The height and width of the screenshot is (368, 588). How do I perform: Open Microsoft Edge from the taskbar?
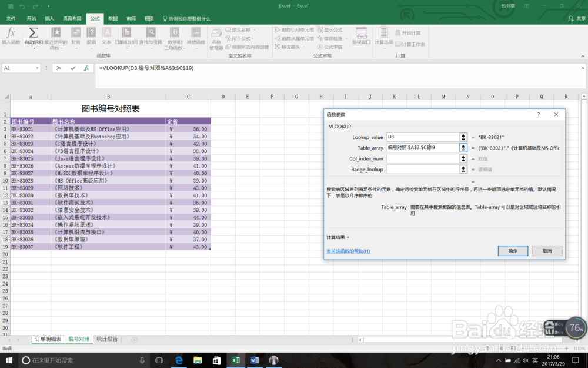pyautogui.click(x=179, y=360)
